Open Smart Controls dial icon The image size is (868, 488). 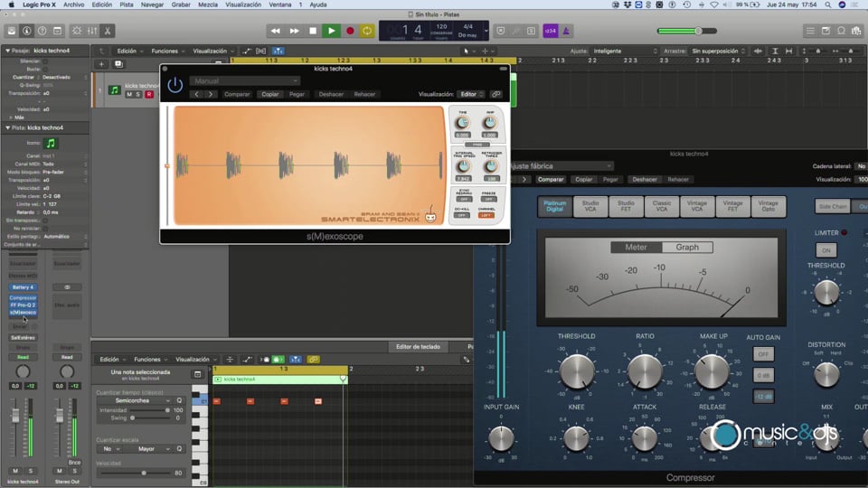pos(77,31)
